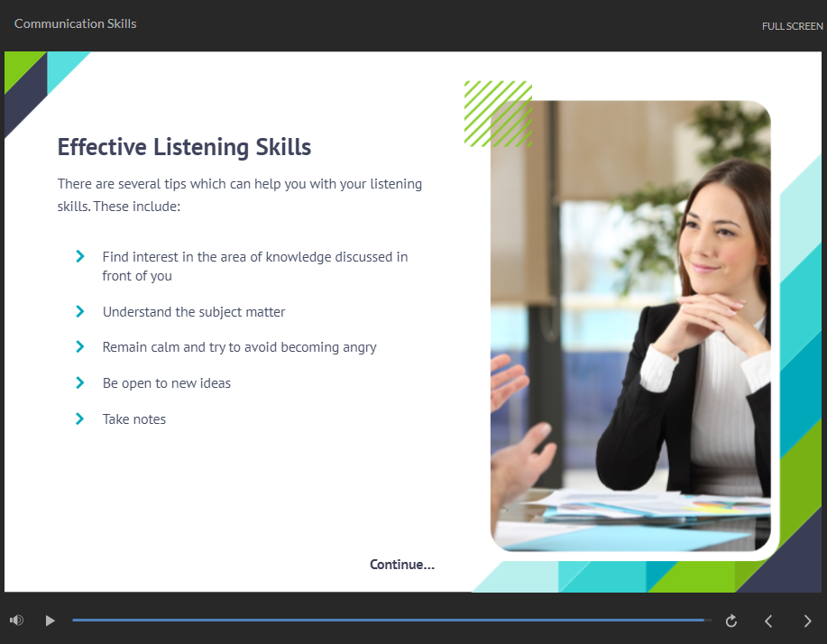The width and height of the screenshot is (827, 644).
Task: Click the Effective Listening Skills heading
Action: coord(184,147)
